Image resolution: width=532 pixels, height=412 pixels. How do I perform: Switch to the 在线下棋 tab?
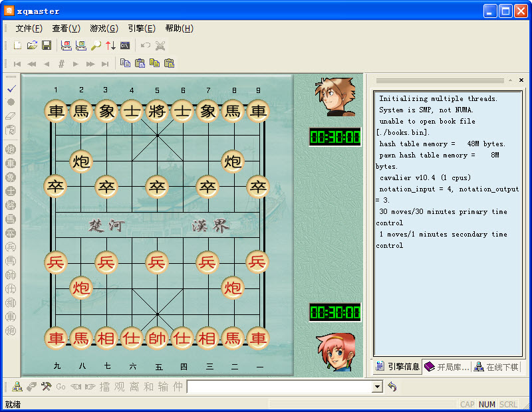tap(496, 367)
